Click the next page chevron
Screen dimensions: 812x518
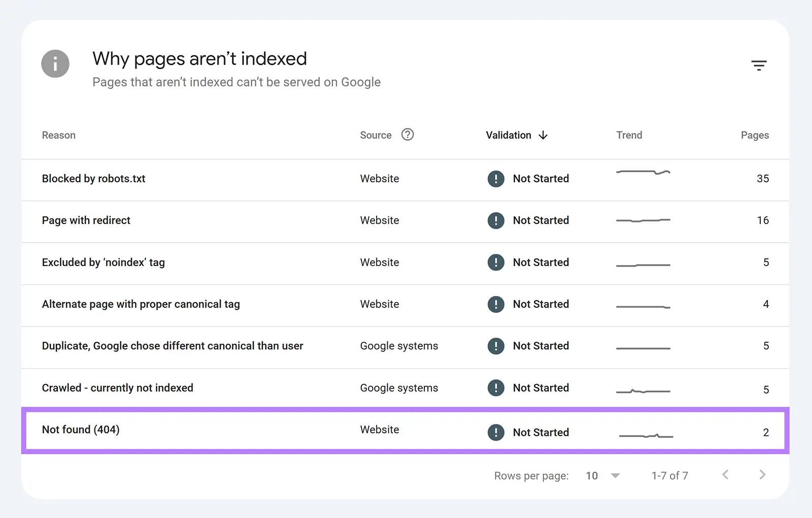[762, 475]
